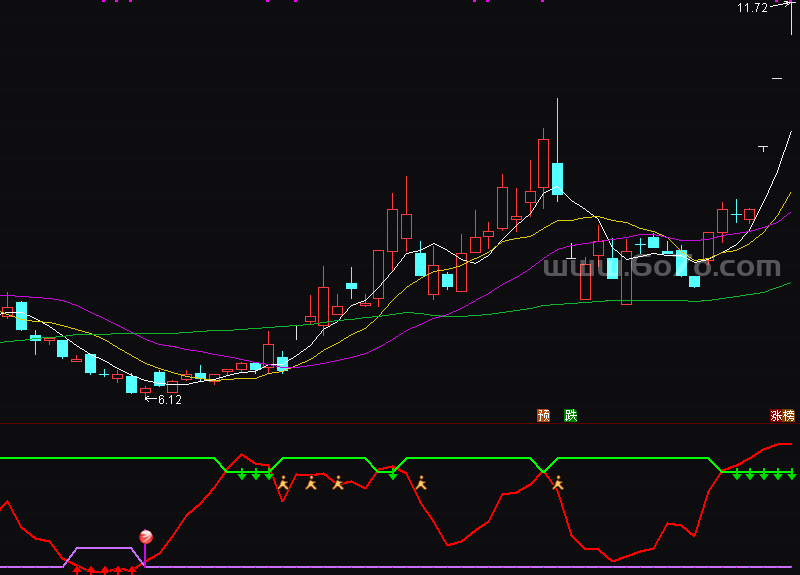Click the 预 indicator label
The width and height of the screenshot is (800, 575).
point(544,415)
